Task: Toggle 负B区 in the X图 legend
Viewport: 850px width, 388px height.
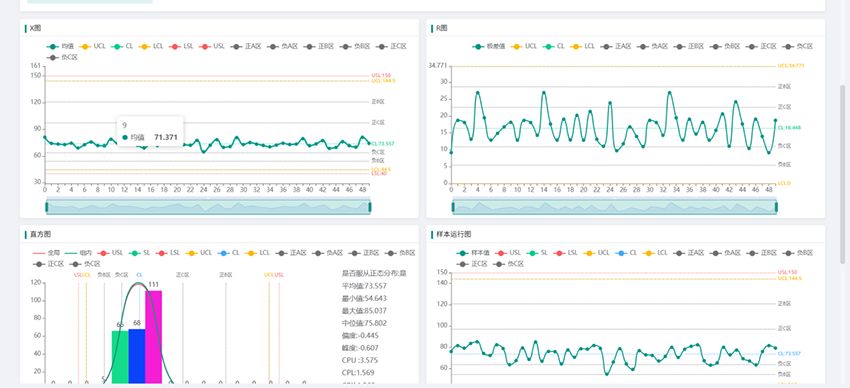Action: point(355,47)
